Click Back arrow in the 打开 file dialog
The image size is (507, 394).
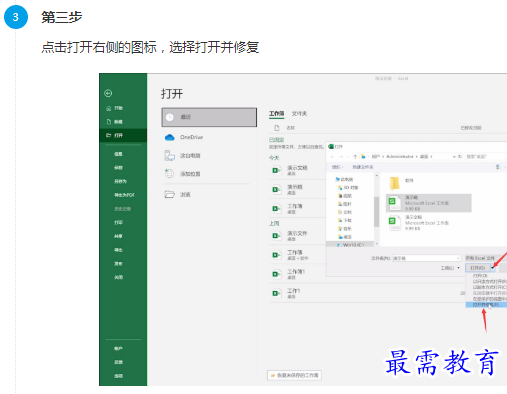pos(332,156)
